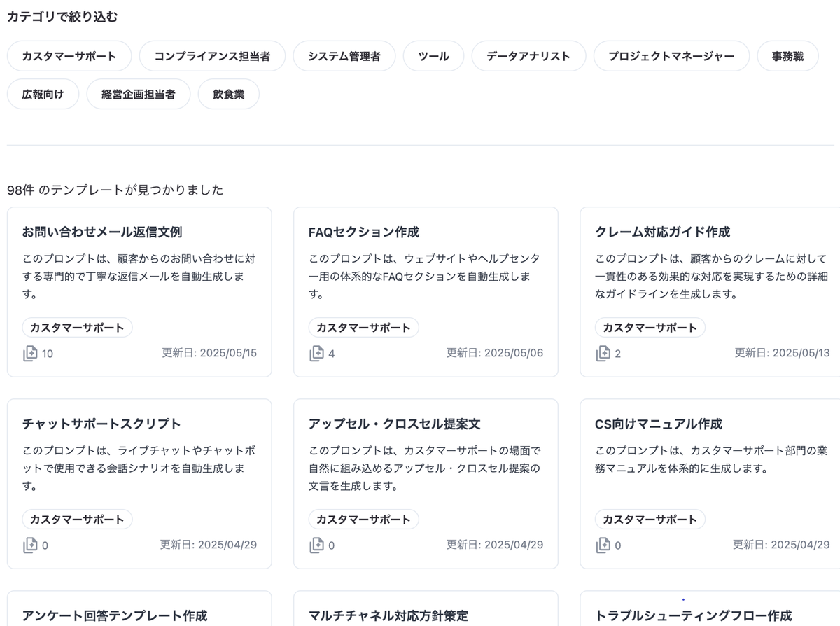Click カスタマーサポート tag on FAQセクション作成 card

[363, 327]
